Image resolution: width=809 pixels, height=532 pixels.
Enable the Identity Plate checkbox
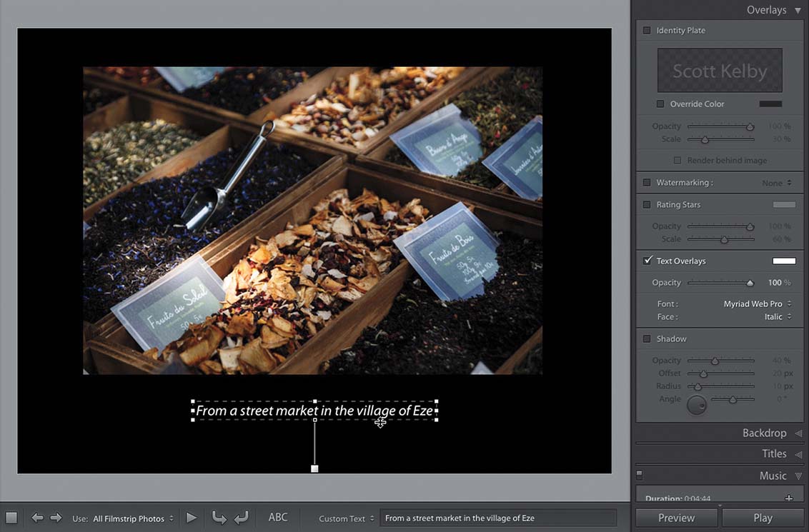click(x=647, y=31)
